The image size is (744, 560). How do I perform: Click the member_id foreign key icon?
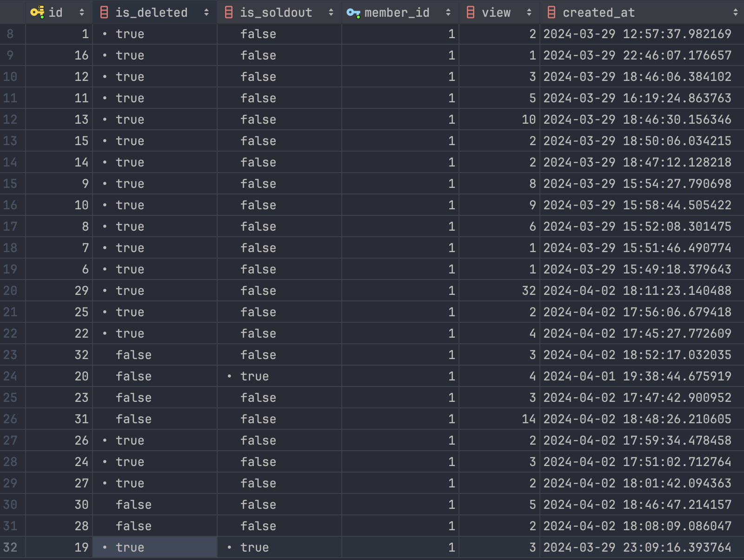[353, 13]
